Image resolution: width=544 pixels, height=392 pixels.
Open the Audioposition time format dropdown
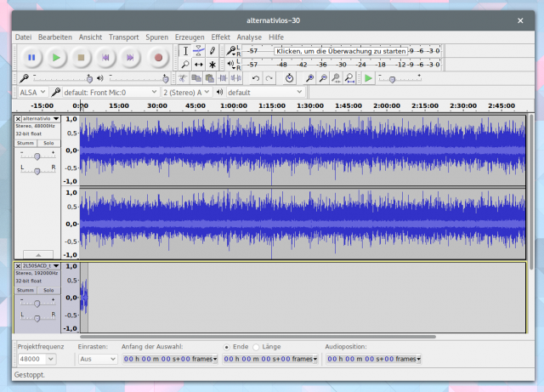[419, 359]
